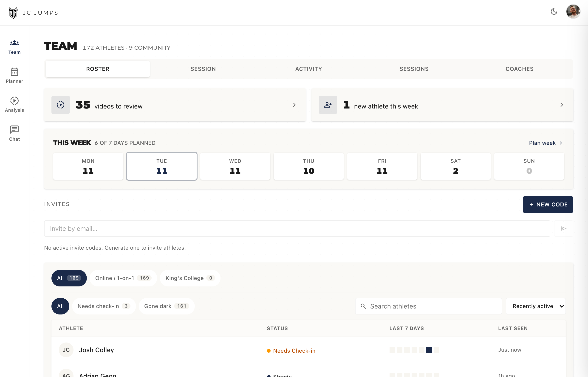
Task: Click the LAST 7 DAYS column header
Action: click(x=407, y=328)
